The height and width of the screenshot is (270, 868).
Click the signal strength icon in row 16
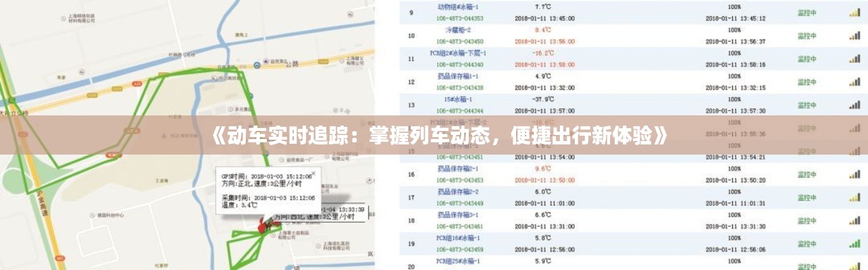[x=854, y=174]
